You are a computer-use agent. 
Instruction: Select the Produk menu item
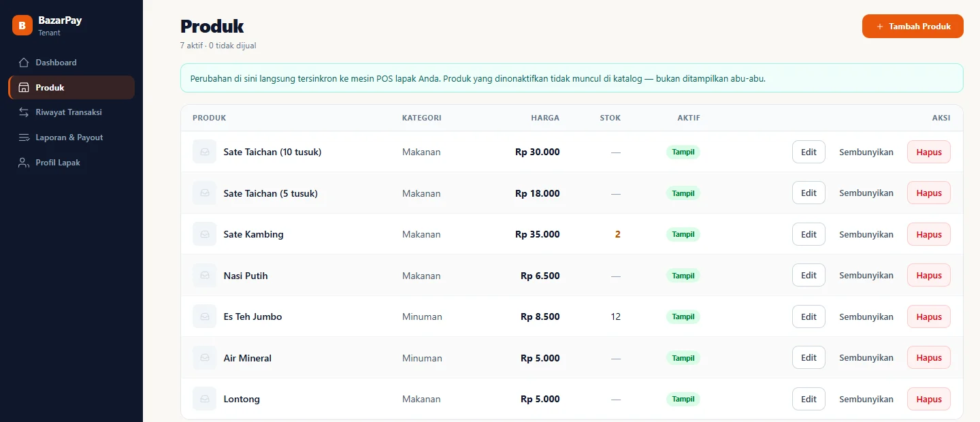[71, 88]
